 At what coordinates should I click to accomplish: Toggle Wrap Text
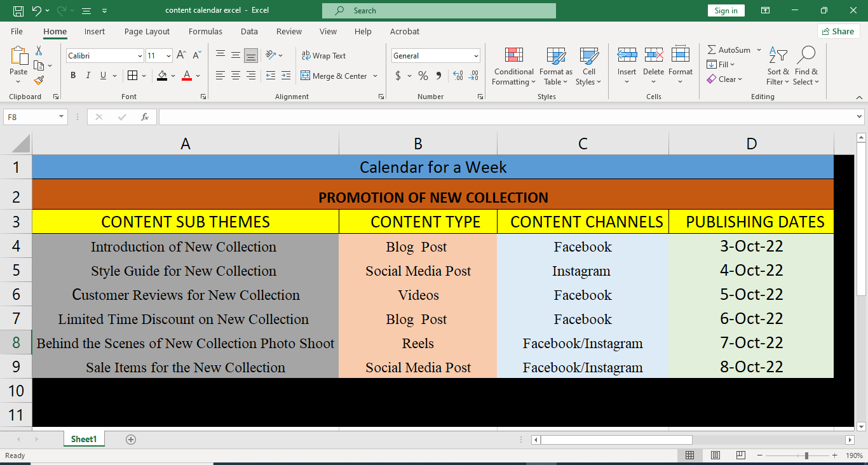point(324,56)
